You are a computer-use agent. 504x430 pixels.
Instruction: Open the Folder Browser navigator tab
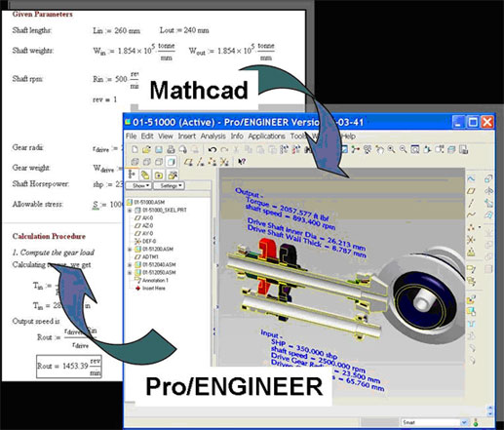145,175
